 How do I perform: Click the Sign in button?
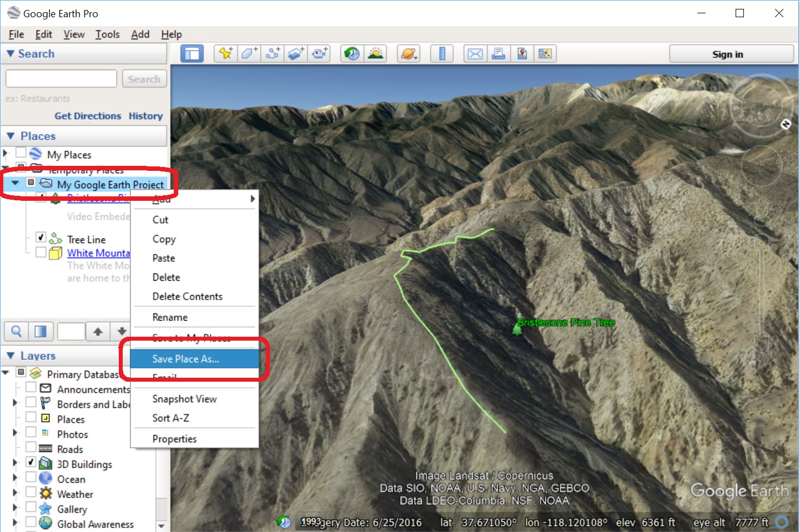(x=731, y=54)
